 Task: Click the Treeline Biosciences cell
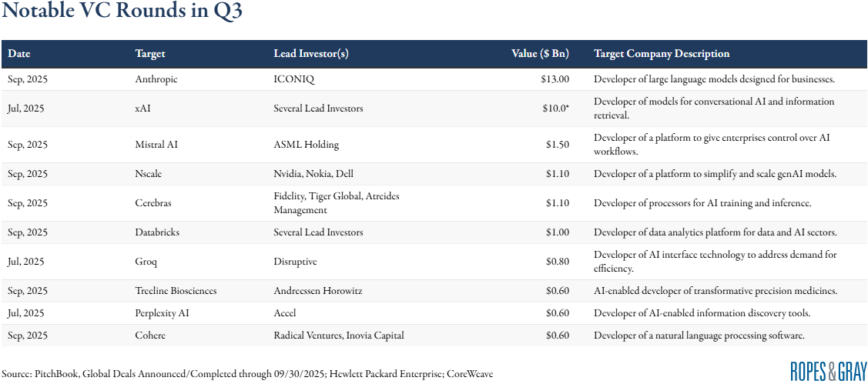(x=176, y=291)
